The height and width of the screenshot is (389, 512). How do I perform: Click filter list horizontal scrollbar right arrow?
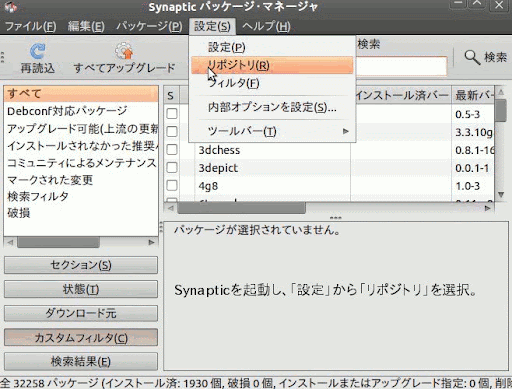[x=151, y=242]
